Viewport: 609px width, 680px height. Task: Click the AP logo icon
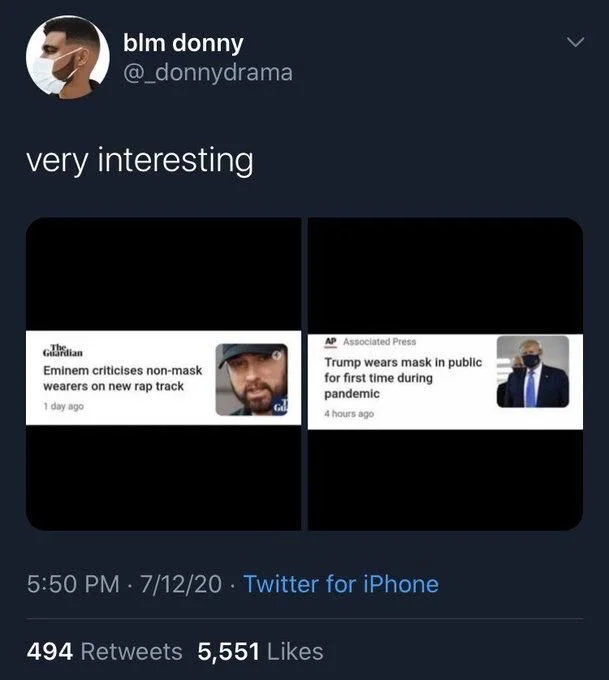pos(330,341)
